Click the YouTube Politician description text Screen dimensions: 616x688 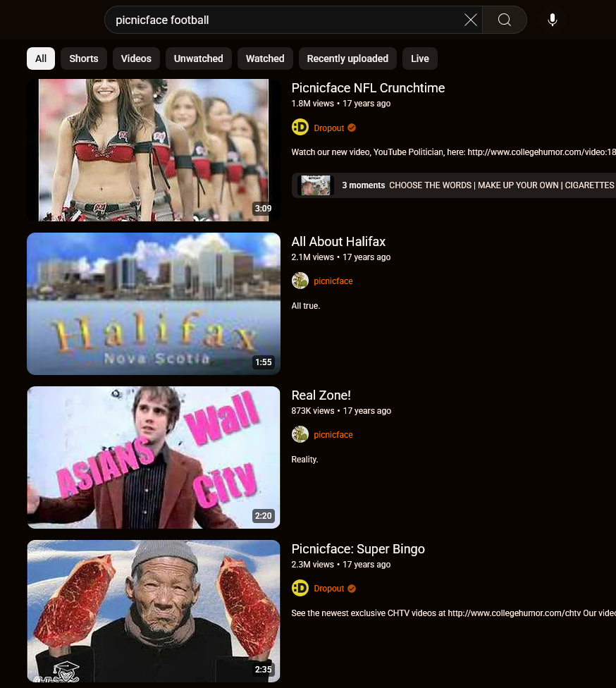[x=454, y=152]
